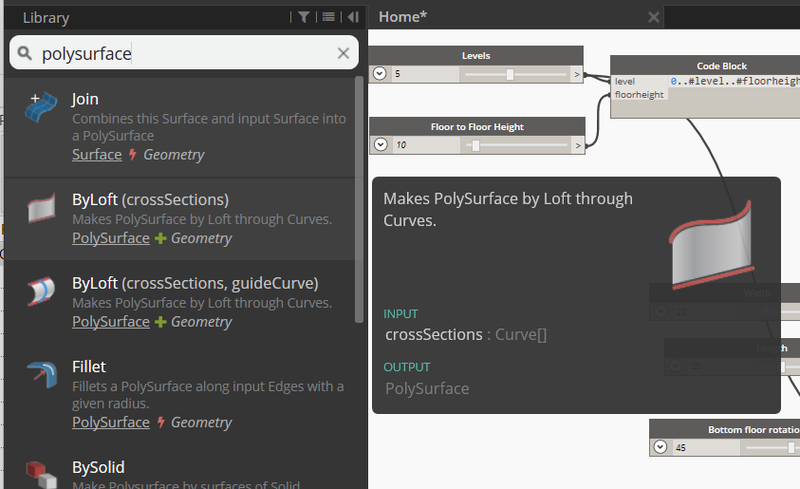The image size is (800, 489).
Task: Click ByLoft (crossSections, guideCurve) result title
Action: tap(195, 283)
